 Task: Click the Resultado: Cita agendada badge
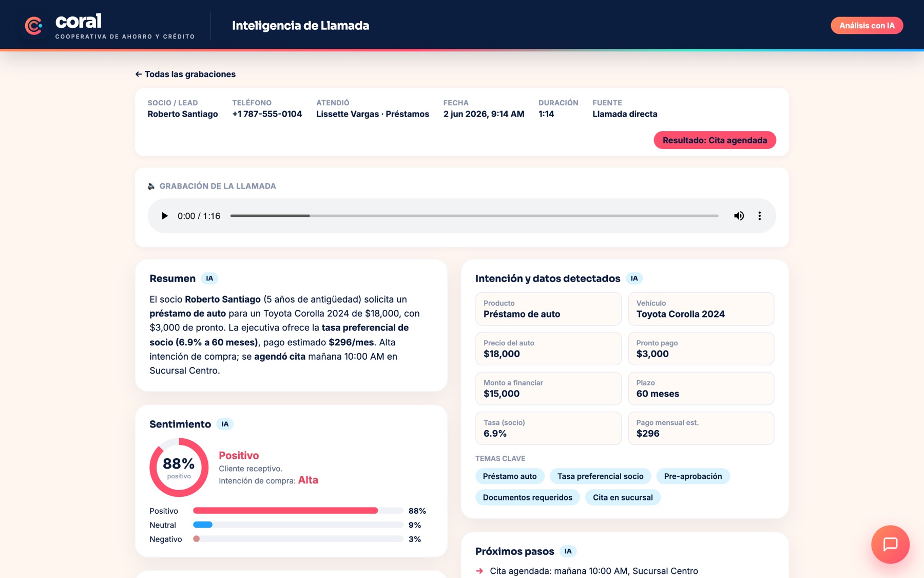pyautogui.click(x=715, y=140)
